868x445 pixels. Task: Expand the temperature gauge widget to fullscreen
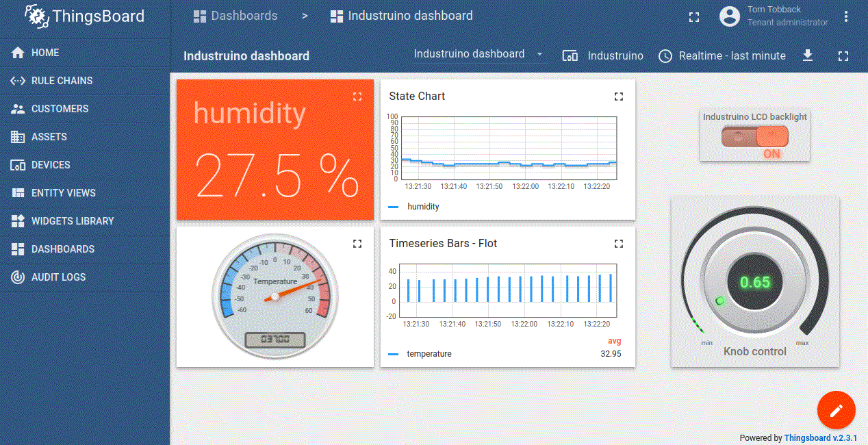pos(357,244)
